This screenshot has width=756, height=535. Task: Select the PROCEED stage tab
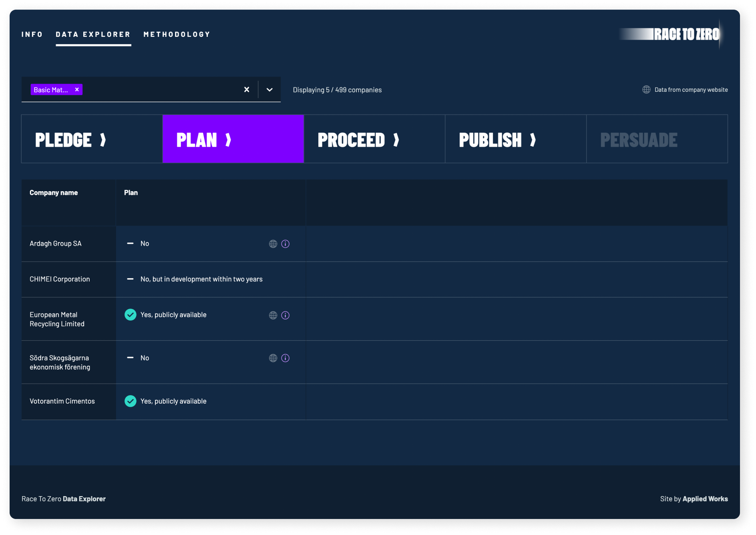(359, 139)
